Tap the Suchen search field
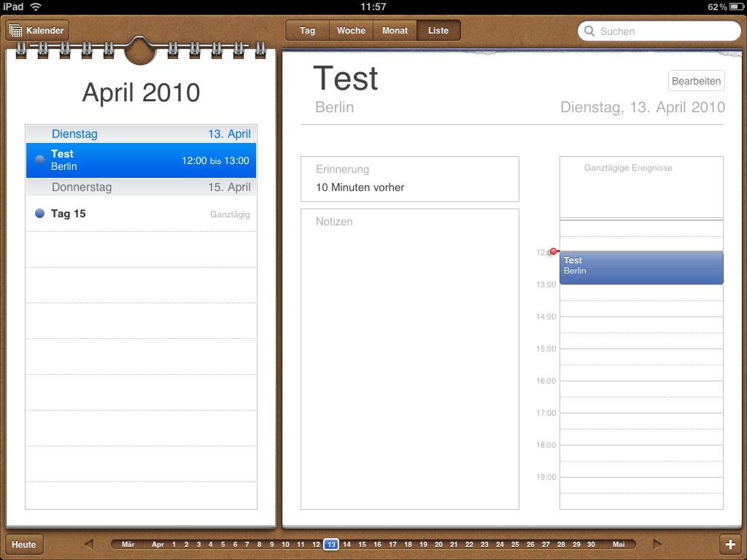747x560 pixels. pyautogui.click(x=657, y=31)
